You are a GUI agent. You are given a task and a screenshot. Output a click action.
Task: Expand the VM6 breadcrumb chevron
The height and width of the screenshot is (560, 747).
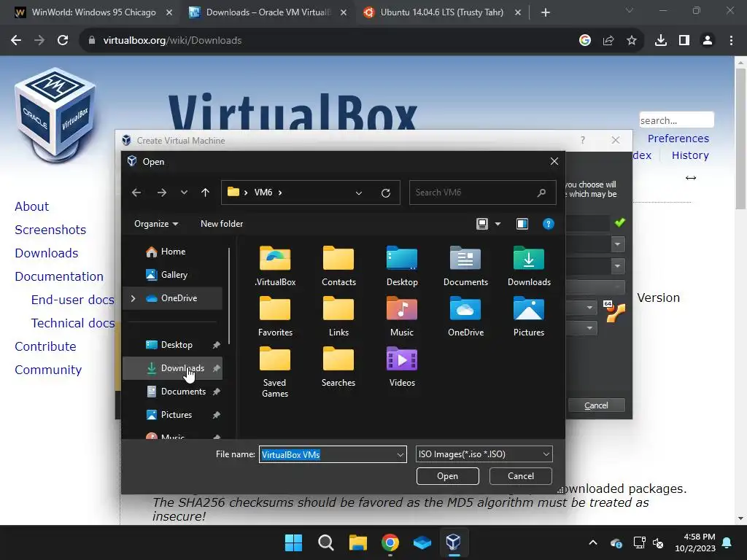click(x=280, y=192)
